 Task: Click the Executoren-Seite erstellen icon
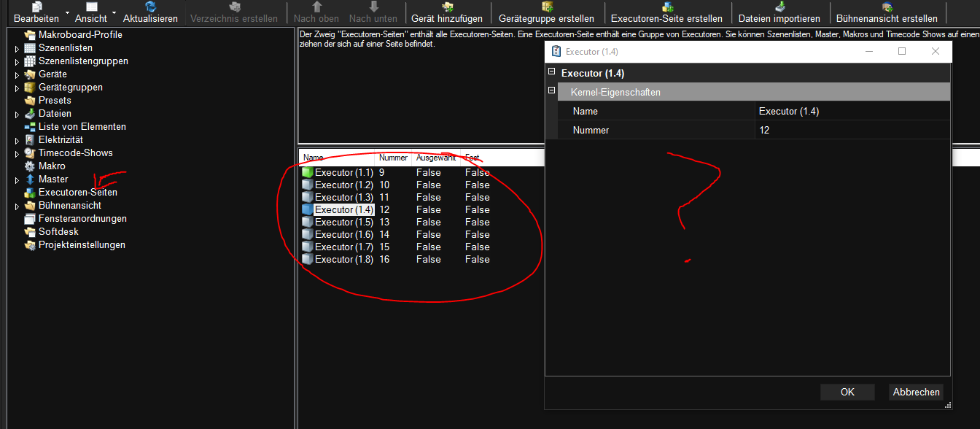(x=666, y=7)
